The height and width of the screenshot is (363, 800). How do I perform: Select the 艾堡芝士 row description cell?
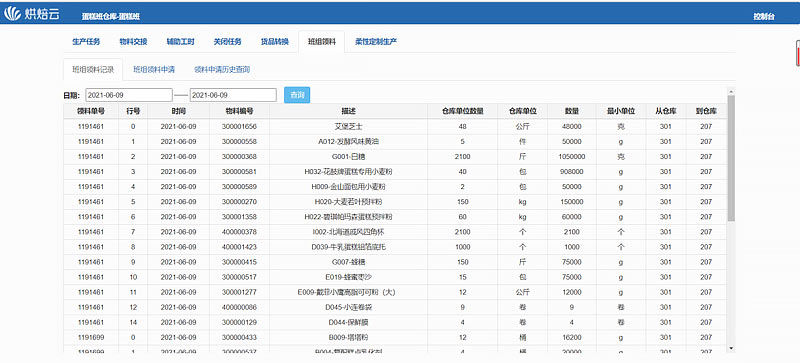click(x=348, y=126)
